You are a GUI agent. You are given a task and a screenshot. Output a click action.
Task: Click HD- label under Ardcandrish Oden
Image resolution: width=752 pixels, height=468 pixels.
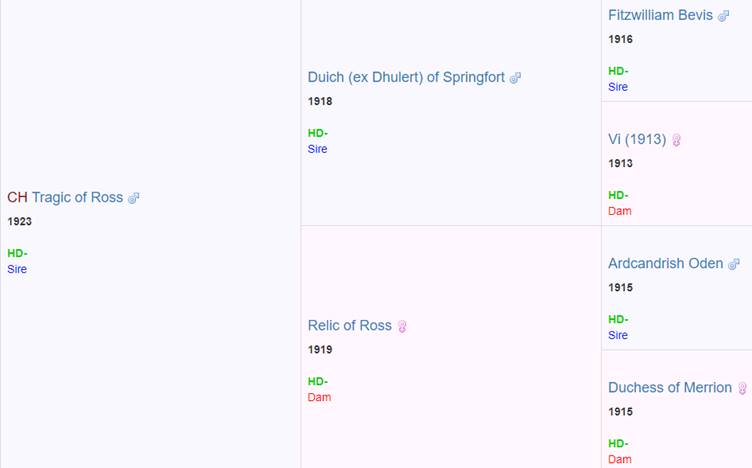[618, 319]
